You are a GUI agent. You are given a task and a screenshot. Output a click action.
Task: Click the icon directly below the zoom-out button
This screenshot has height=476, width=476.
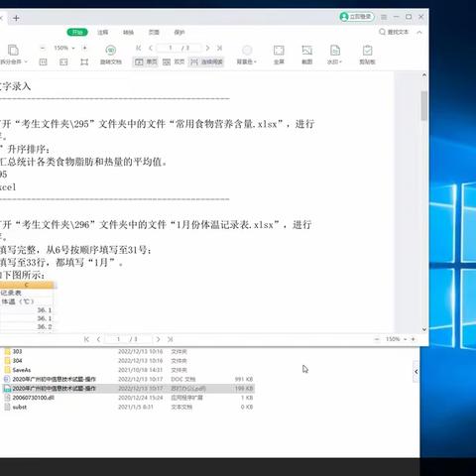click(43, 61)
